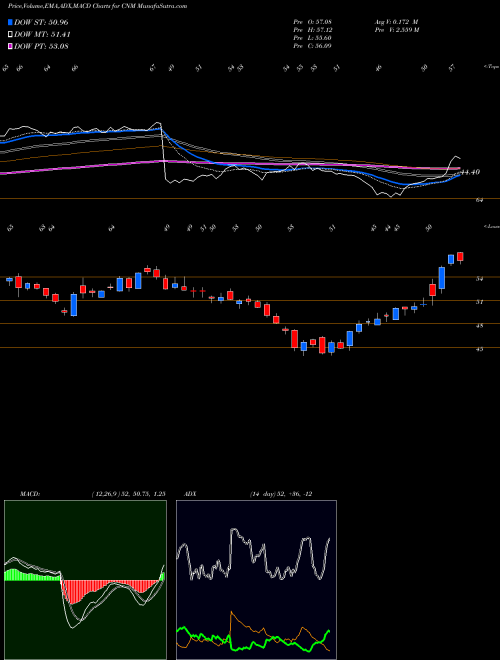
Task: Click the white DOW MT legend swatch
Action: (11, 35)
